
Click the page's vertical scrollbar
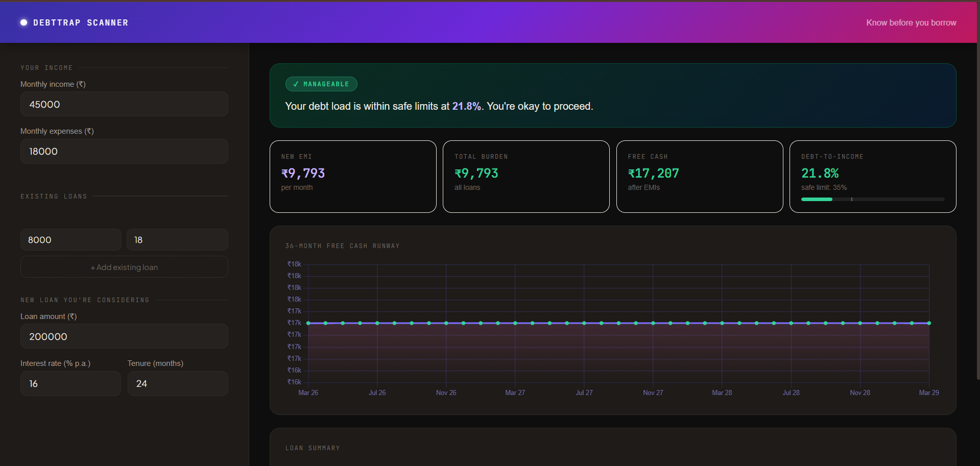point(978,190)
